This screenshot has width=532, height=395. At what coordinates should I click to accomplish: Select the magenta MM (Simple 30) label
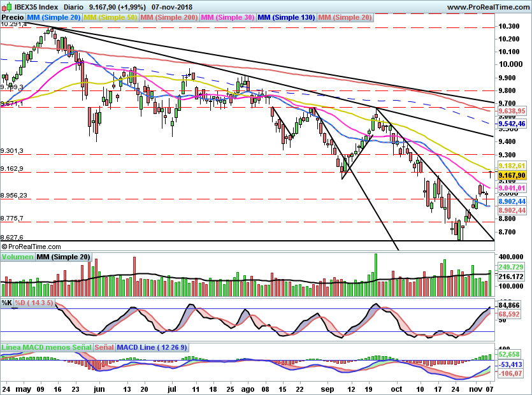(x=227, y=17)
